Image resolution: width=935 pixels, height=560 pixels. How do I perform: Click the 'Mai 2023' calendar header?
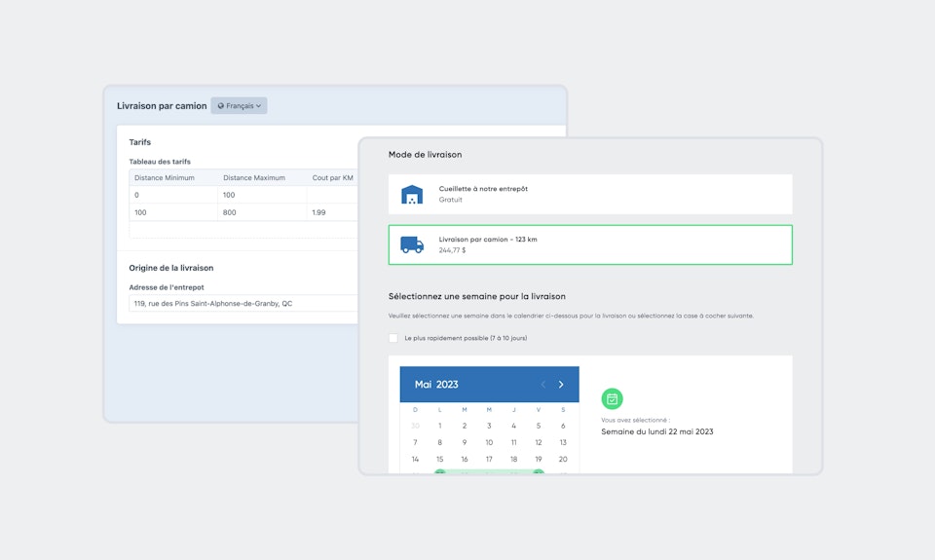tap(436, 385)
